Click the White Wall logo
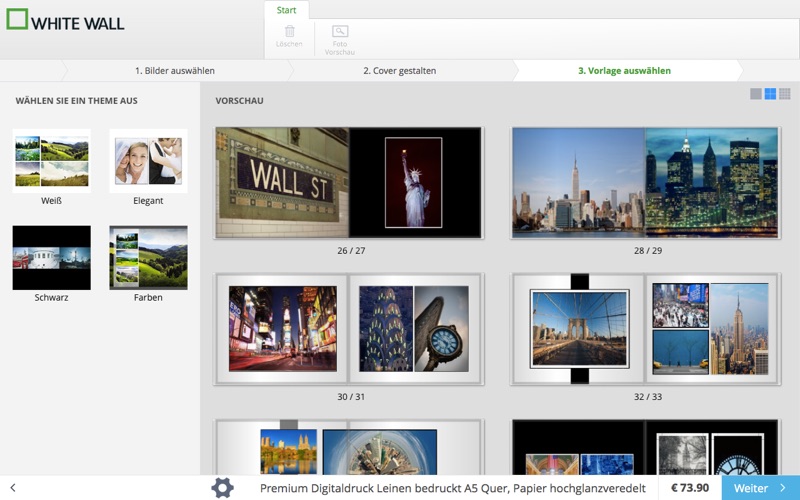This screenshot has width=800, height=500. [65, 20]
